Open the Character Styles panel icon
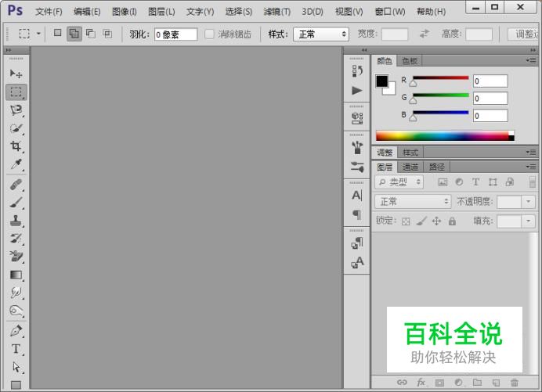The width and height of the screenshot is (542, 392). tap(357, 262)
